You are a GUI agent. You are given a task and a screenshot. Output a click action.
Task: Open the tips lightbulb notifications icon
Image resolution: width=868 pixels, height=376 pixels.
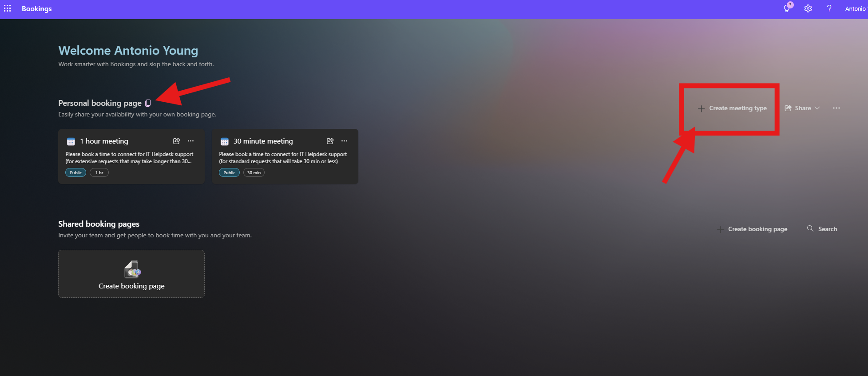[x=787, y=8]
